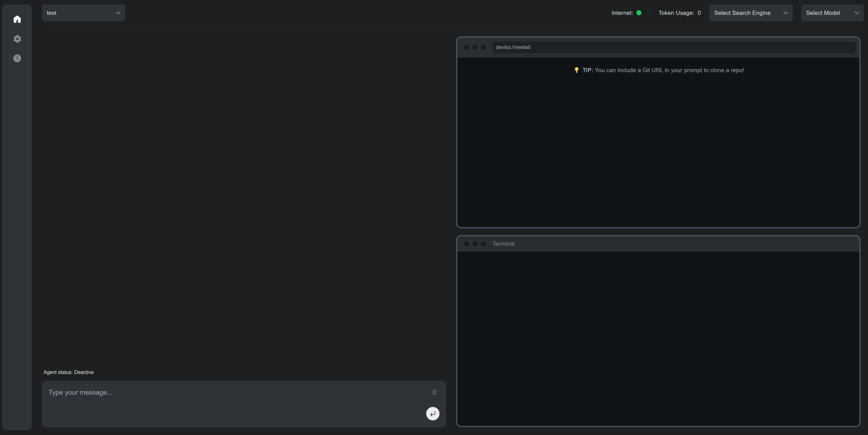Click first dot in Terminal window header
Screen dimensions: 868x435
(x=466, y=243)
